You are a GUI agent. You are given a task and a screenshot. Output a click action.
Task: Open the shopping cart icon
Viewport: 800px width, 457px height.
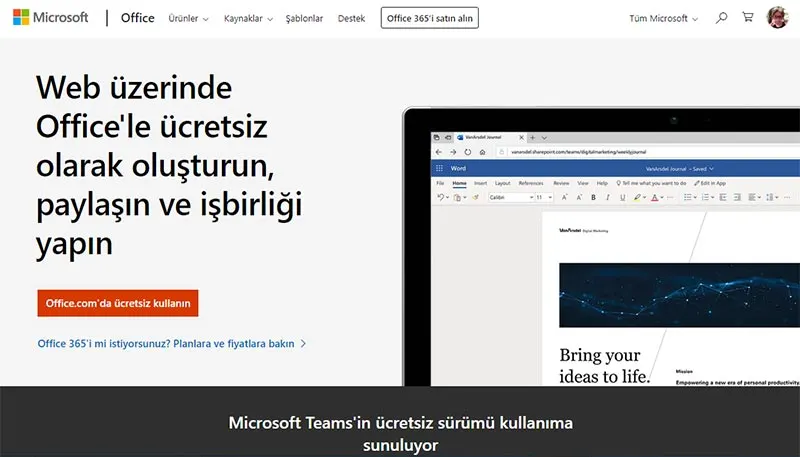tap(747, 18)
